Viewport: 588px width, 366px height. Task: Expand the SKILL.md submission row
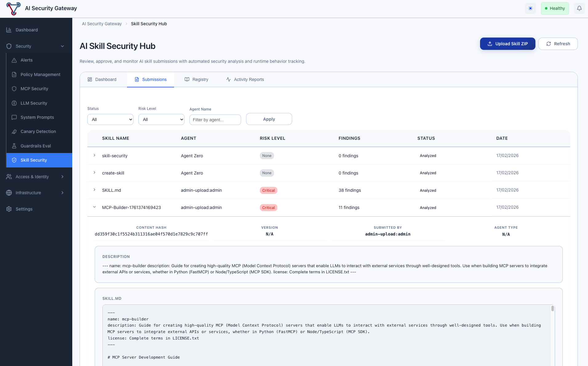(94, 190)
